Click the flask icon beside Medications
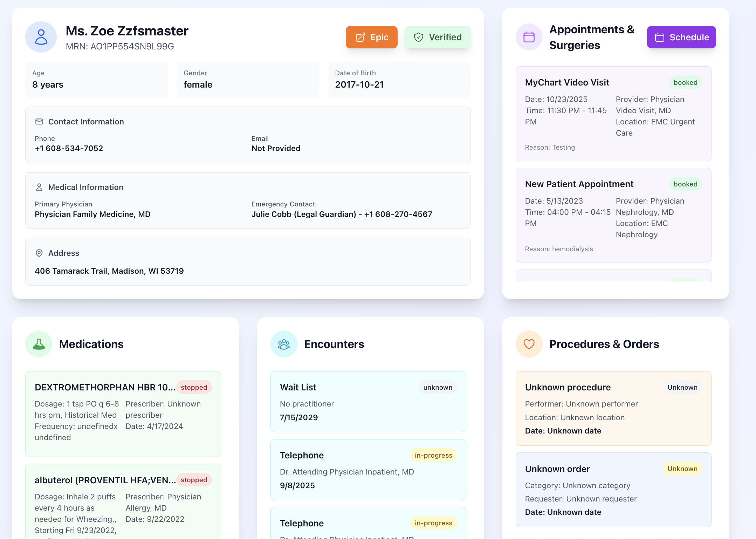 click(x=39, y=344)
